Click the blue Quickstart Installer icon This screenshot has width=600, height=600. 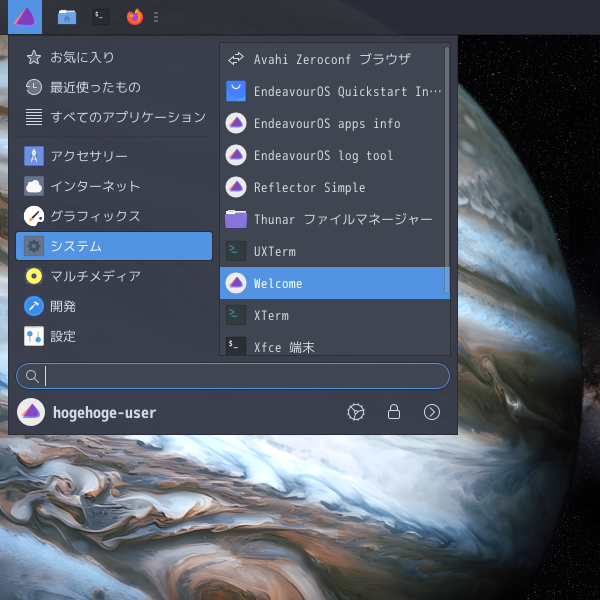(x=236, y=91)
